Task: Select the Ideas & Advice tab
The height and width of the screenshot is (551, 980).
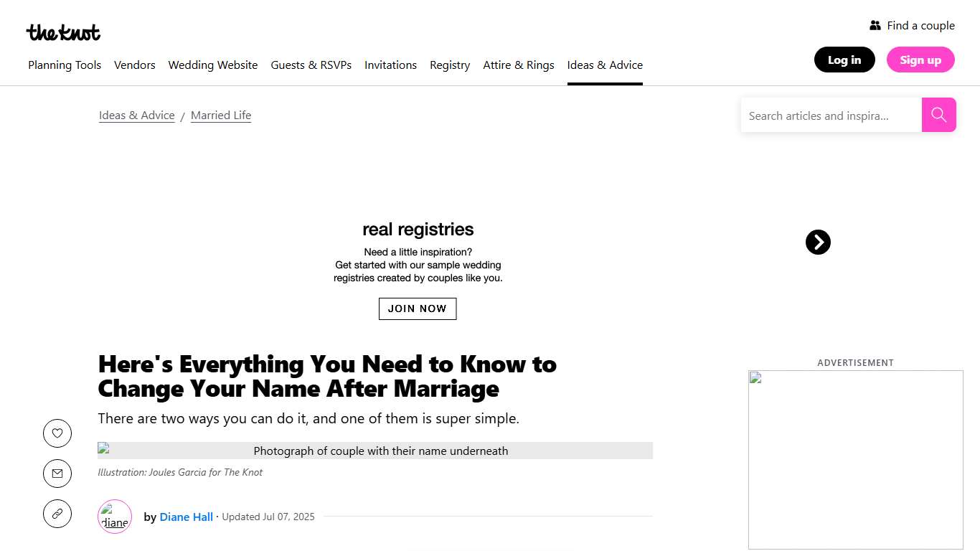Action: tap(605, 65)
